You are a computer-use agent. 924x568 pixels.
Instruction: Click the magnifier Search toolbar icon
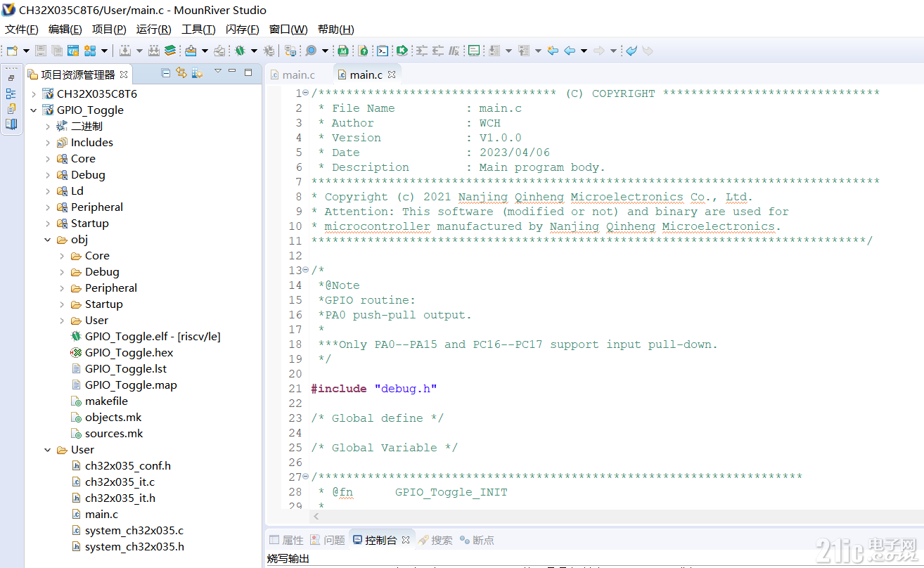pos(311,51)
